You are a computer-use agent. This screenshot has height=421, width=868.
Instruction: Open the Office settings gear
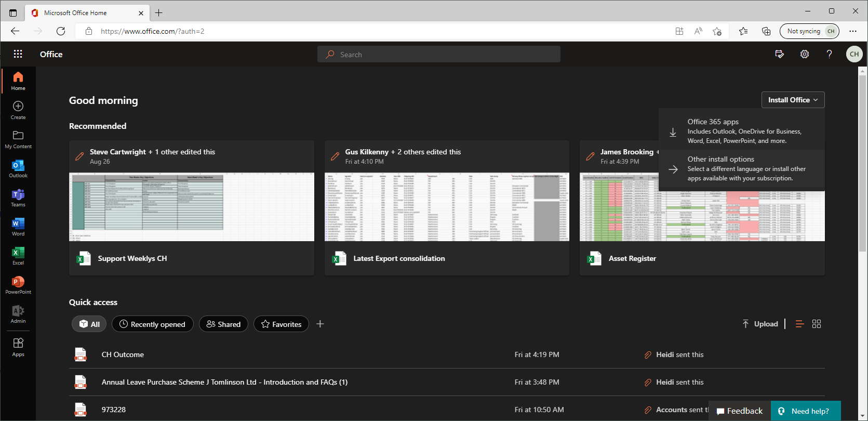point(805,54)
